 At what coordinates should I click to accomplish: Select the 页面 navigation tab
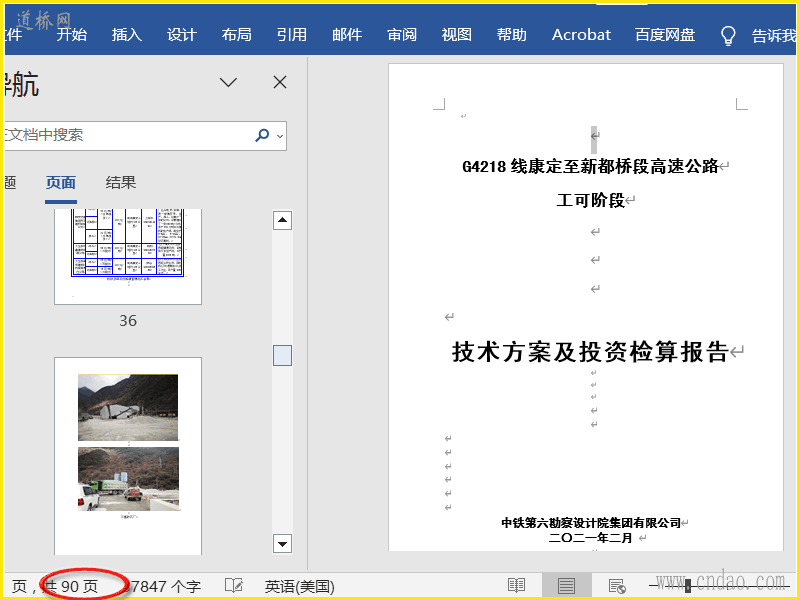tap(61, 183)
